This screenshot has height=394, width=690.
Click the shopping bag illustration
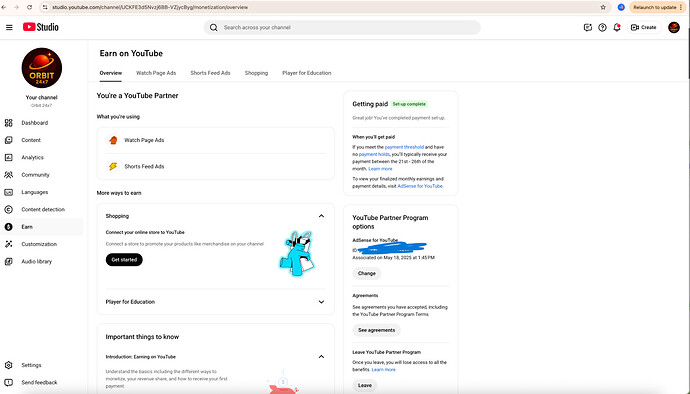point(298,254)
